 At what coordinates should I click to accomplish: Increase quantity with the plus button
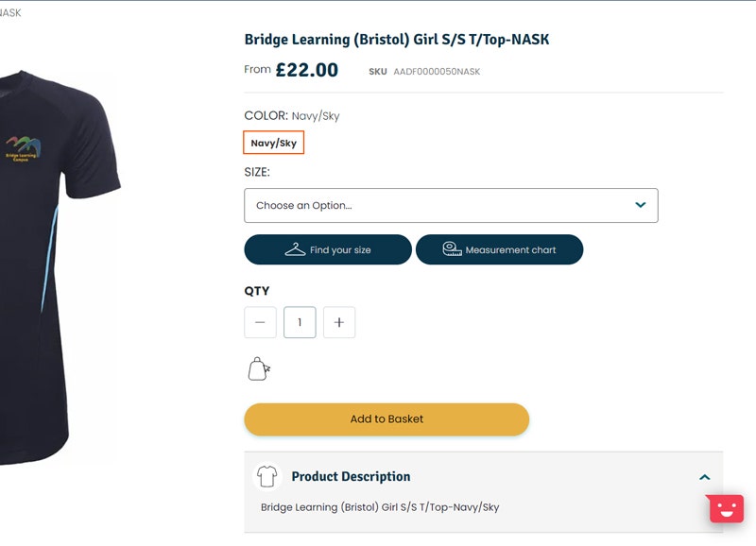339,322
